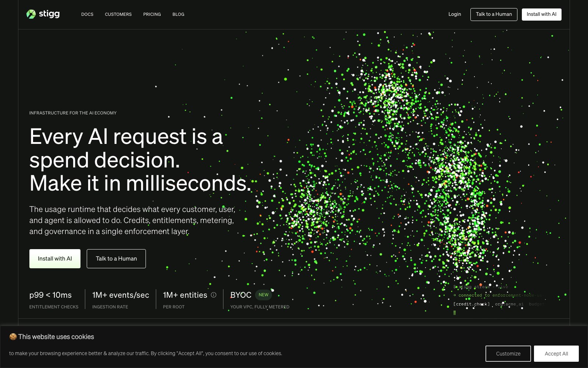Click the Login link
Screen dimensions: 588x368
pos(455,14)
